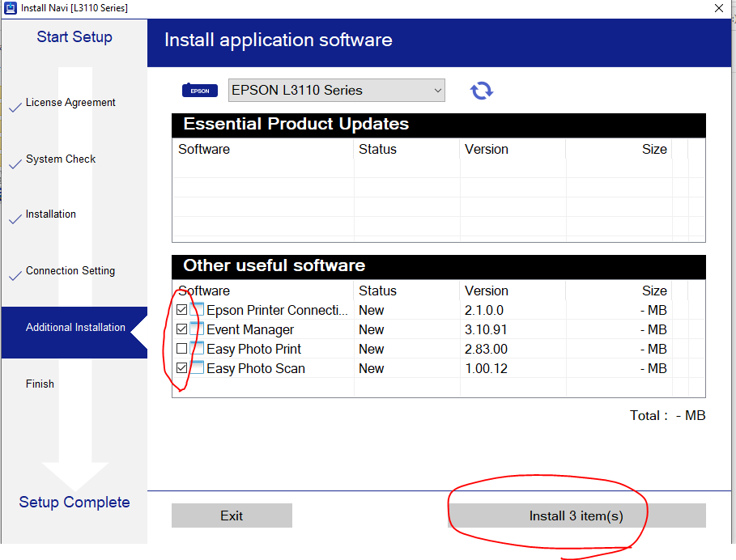The width and height of the screenshot is (736, 560).
Task: Click Status header in Essential Product Updates
Action: pos(377,149)
